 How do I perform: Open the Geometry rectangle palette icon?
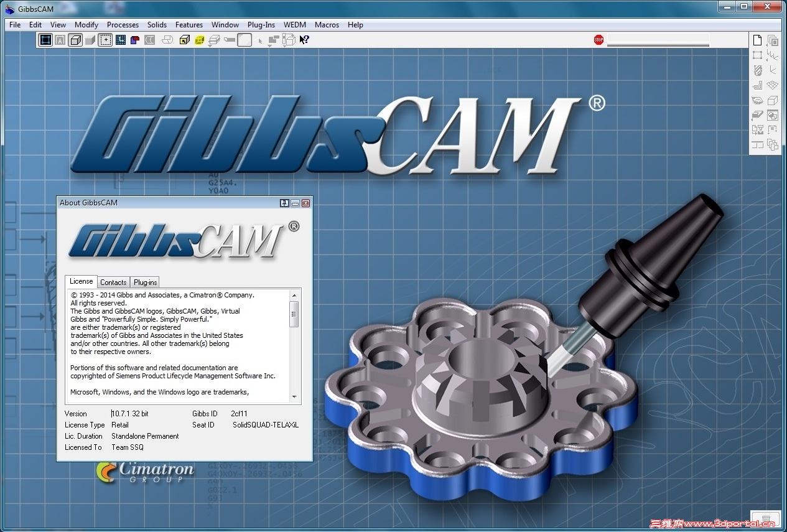757,55
